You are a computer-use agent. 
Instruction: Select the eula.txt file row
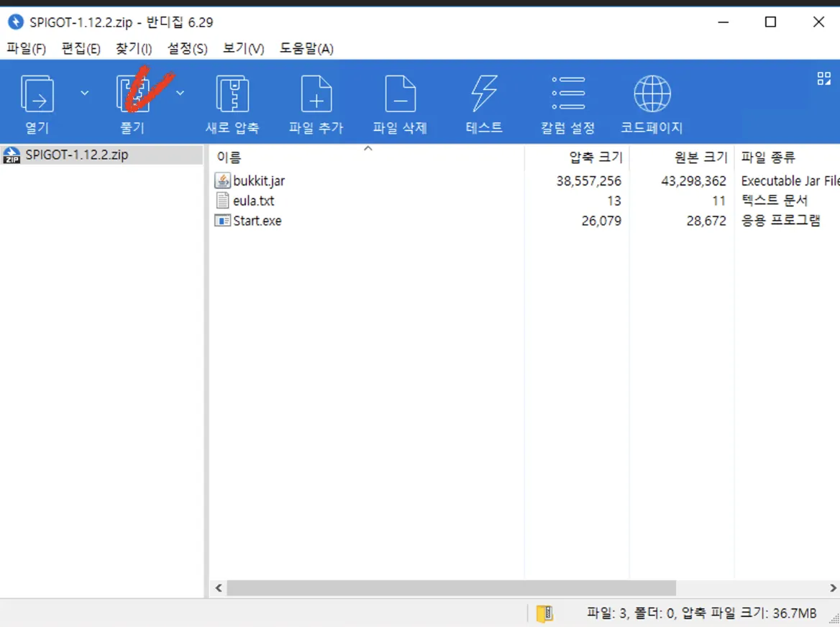(524, 201)
